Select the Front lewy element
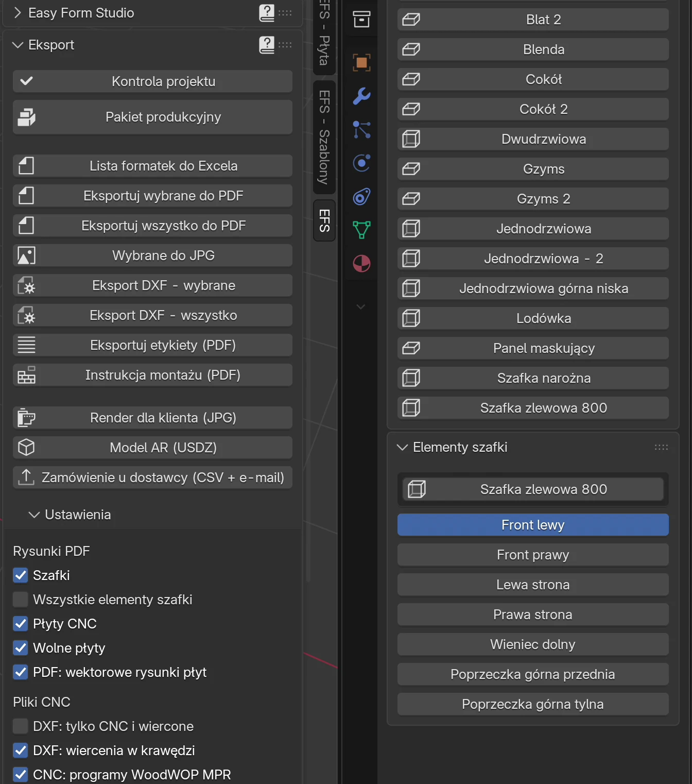692x784 pixels. pyautogui.click(x=533, y=525)
